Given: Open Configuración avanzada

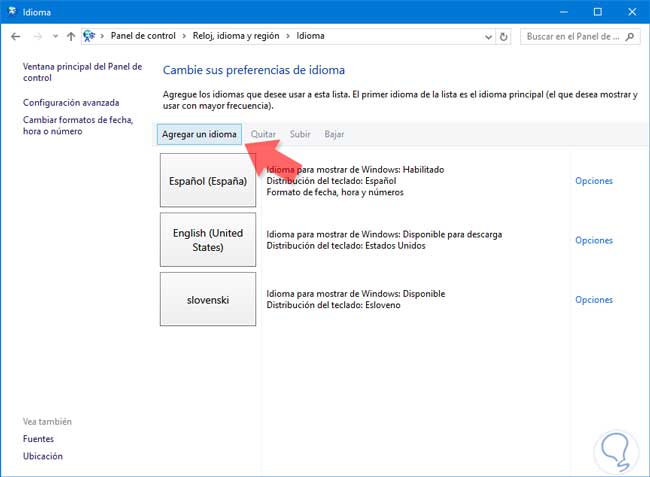Looking at the screenshot, I should (71, 102).
